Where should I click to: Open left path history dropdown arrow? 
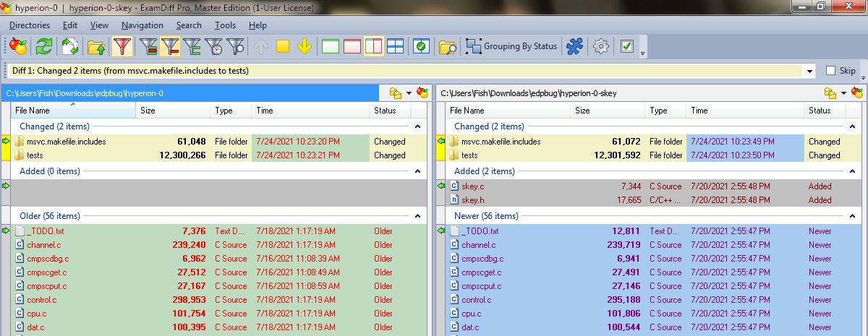point(409,93)
